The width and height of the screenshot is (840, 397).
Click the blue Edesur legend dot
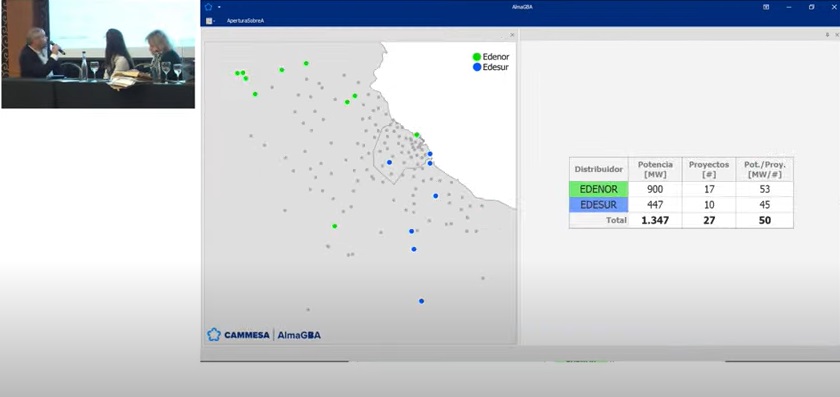[477, 68]
